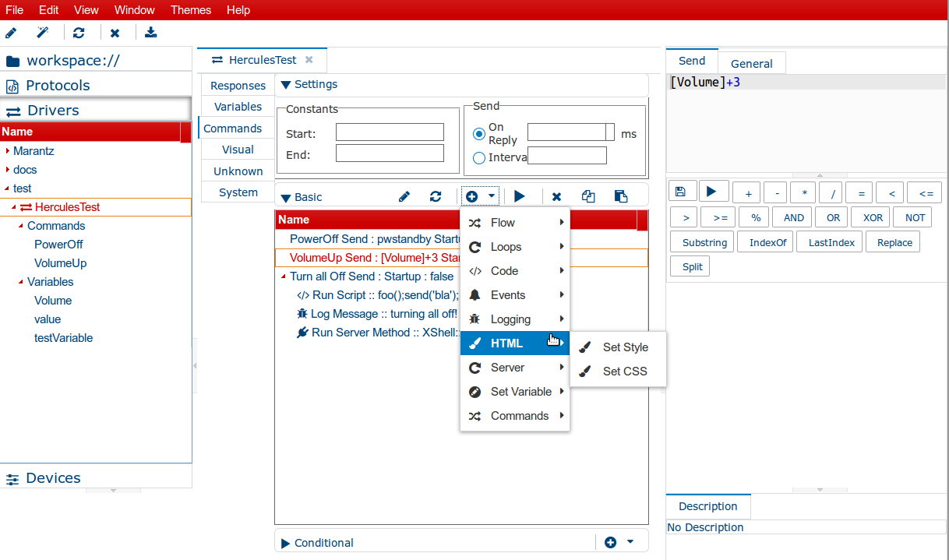This screenshot has width=949, height=560.
Task: Click the pencil edit icon in top toolbar
Action: click(11, 33)
